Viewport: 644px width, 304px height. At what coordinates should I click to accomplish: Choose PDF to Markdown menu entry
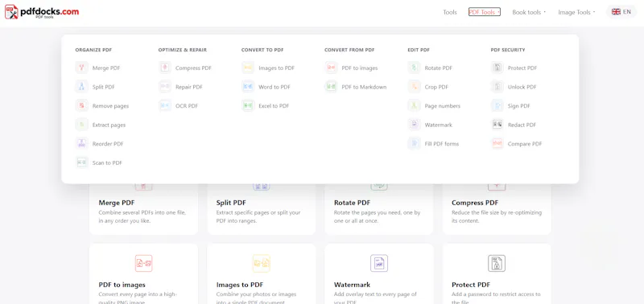point(364,87)
